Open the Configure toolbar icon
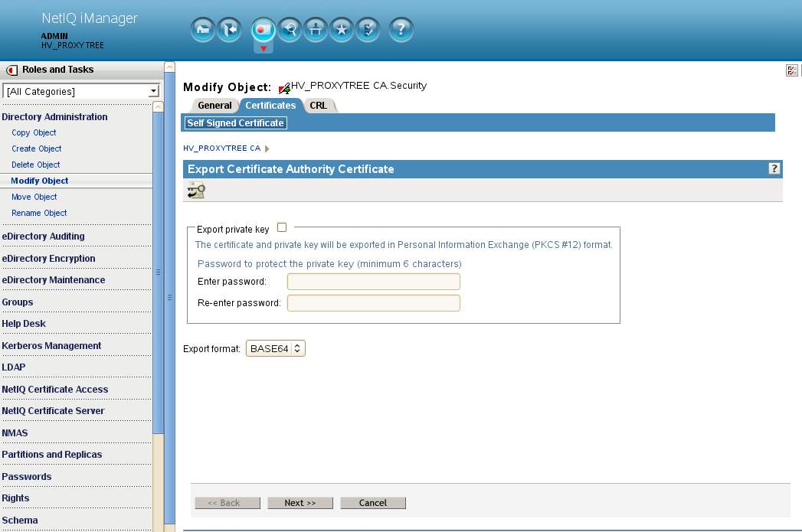The image size is (802, 532). click(316, 30)
